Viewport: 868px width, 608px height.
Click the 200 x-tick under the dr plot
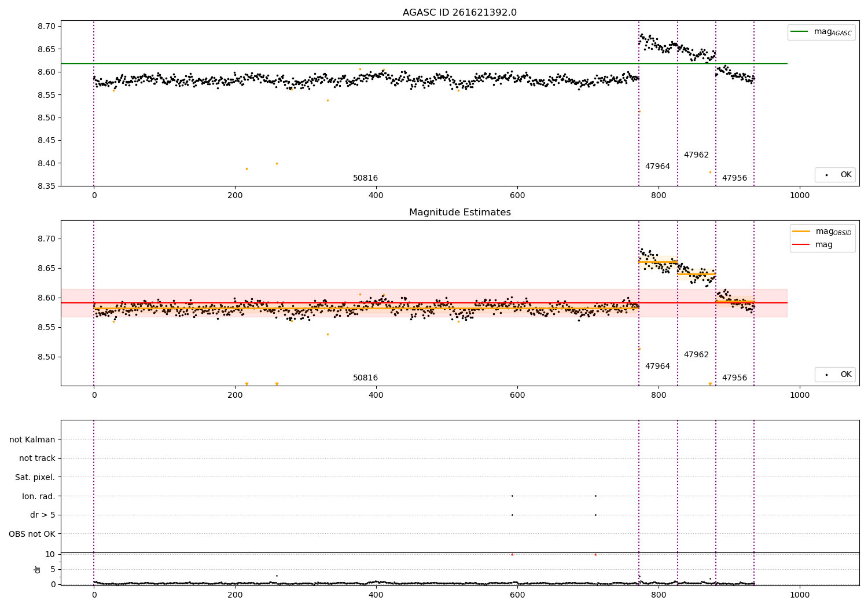(235, 595)
